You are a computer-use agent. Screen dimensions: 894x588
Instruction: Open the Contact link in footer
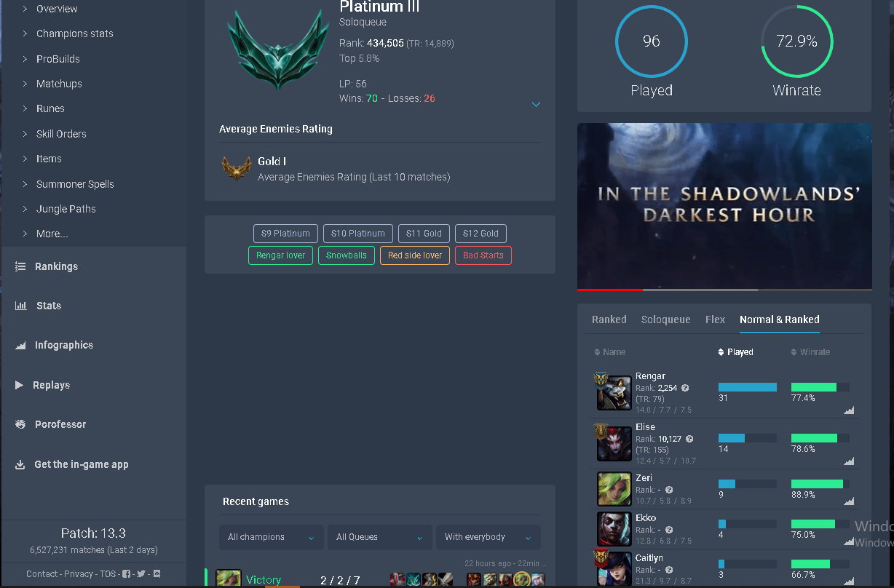coord(42,574)
